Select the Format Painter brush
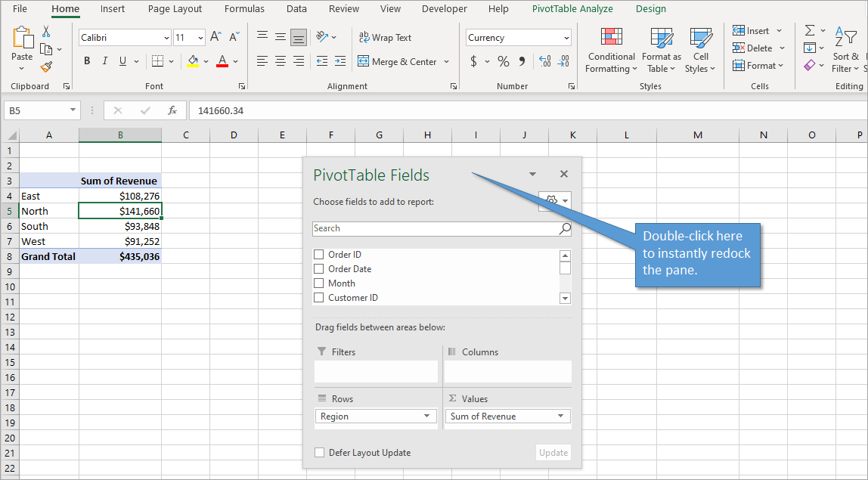 pos(47,67)
